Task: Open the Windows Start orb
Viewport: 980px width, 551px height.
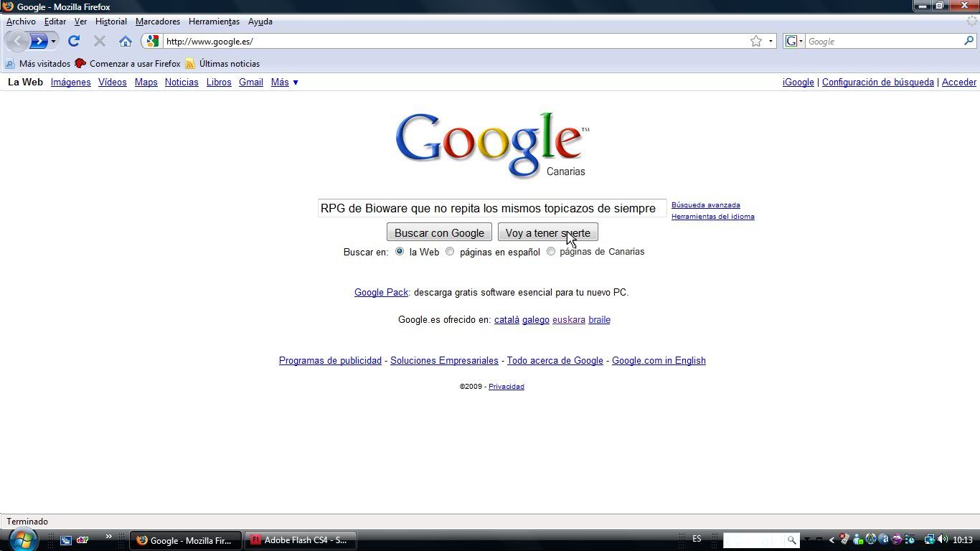Action: (22, 540)
